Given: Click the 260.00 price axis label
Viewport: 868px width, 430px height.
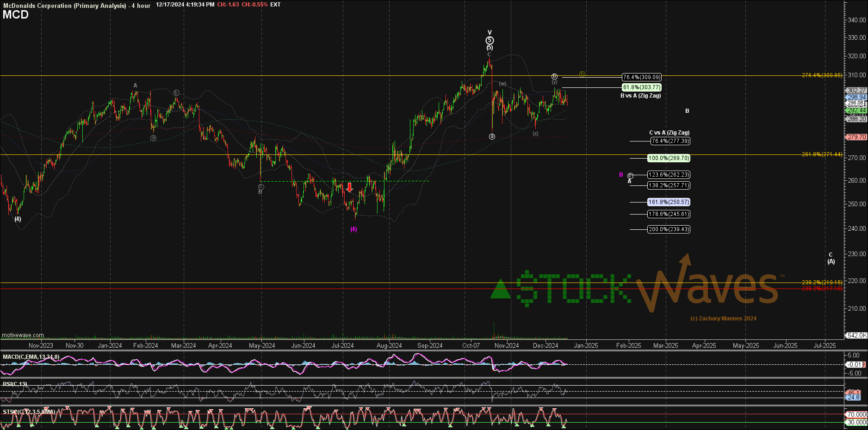Looking at the screenshot, I should [857, 181].
